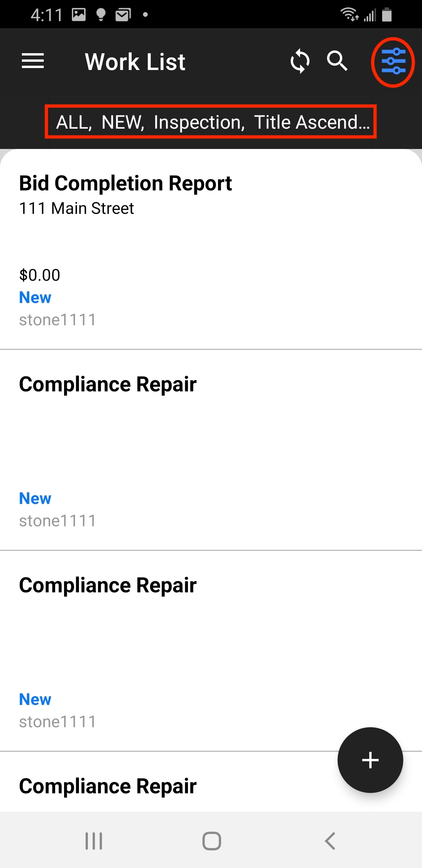Toggle the New status on second Compliance Repair
The width and height of the screenshot is (422, 868).
[35, 699]
